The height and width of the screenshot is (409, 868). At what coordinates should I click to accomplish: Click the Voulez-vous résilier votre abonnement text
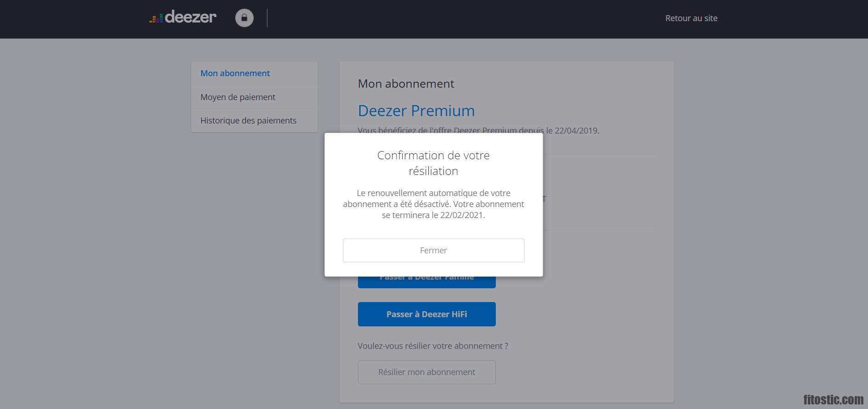tap(433, 346)
